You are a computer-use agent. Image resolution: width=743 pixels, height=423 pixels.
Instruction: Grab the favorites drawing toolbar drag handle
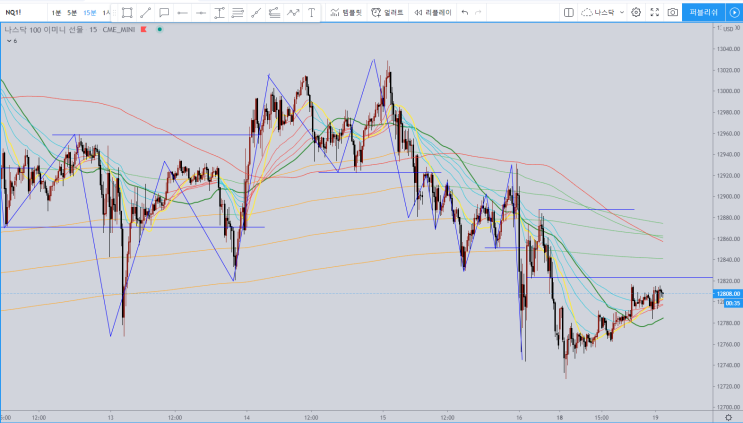coord(115,13)
